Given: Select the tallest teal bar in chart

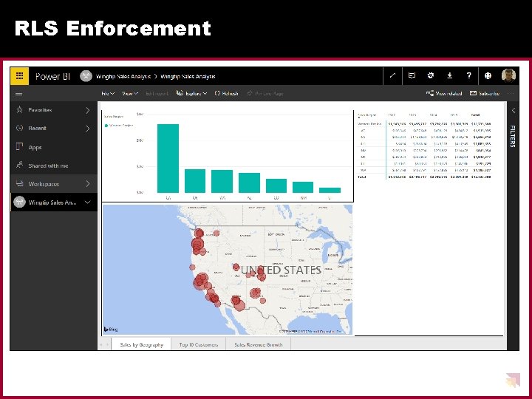Looking at the screenshot, I should coord(168,158).
